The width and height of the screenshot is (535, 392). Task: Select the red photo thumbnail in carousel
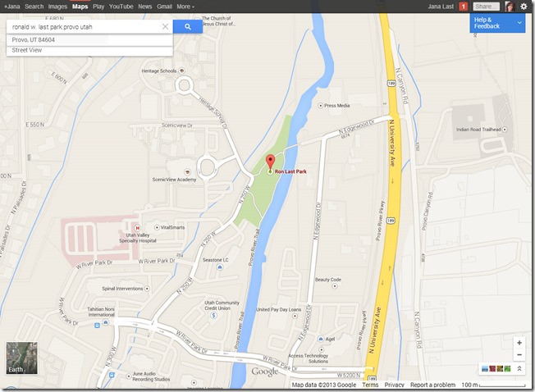[492, 368]
